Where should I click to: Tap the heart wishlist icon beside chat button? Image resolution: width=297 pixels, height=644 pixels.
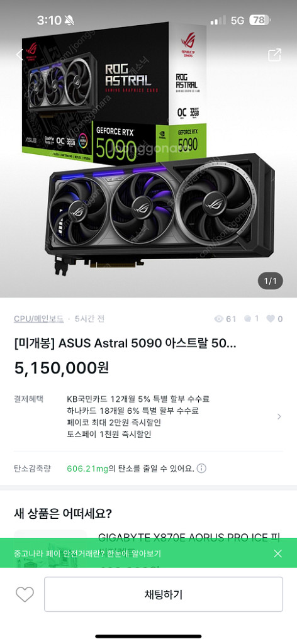[x=25, y=594]
